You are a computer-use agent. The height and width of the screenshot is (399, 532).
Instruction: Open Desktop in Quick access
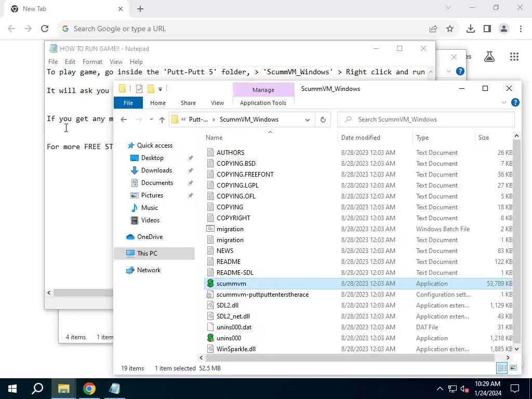(x=152, y=158)
